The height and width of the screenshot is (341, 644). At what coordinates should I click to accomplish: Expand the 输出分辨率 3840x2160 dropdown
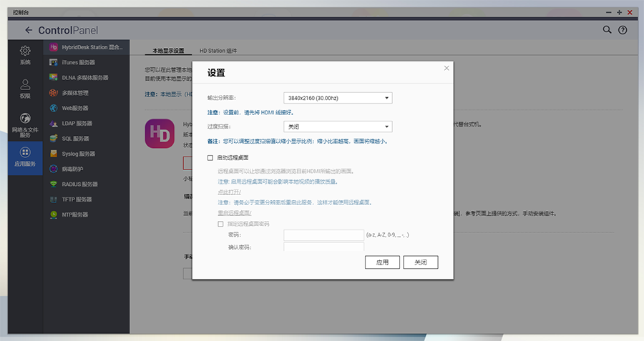338,98
